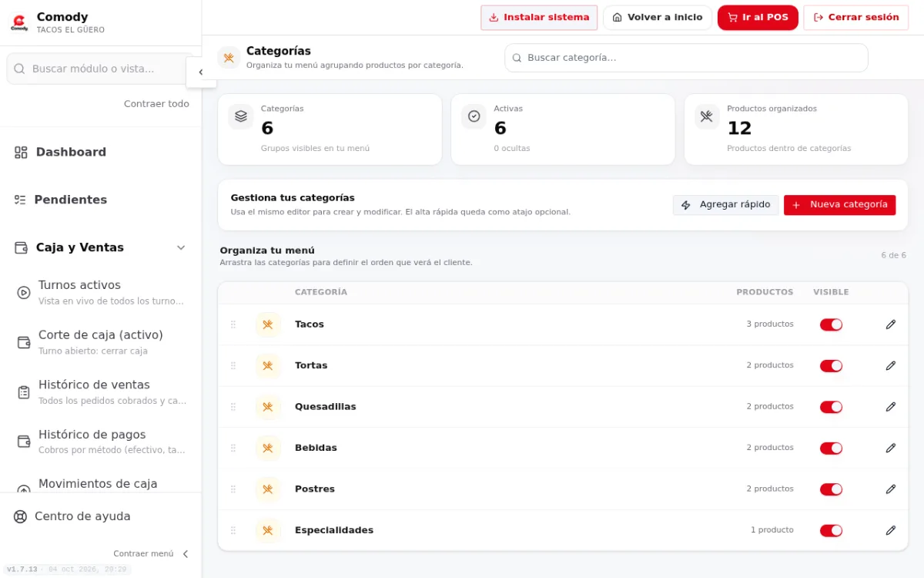Viewport: 924px width, 578px height.
Task: Click the Categorías header utensils icon
Action: pyautogui.click(x=229, y=58)
